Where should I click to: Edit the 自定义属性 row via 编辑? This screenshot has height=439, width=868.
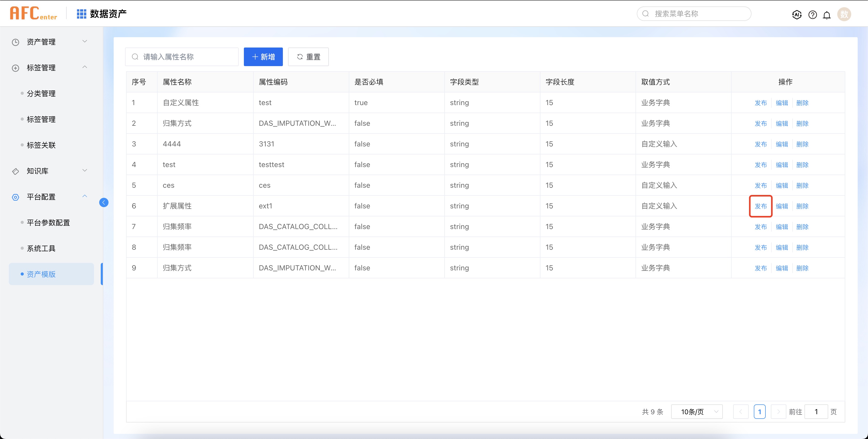782,103
